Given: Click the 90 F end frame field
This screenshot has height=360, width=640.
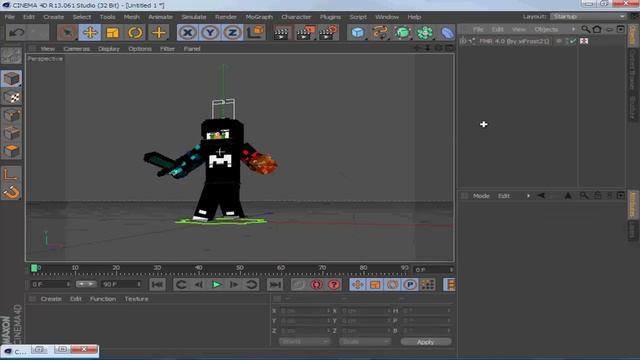Looking at the screenshot, I should click(121, 284).
